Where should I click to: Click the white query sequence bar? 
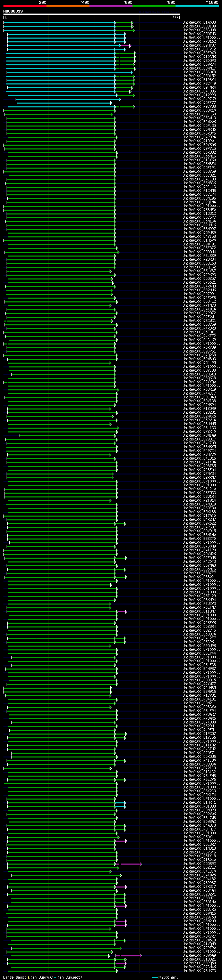[x=92, y=15]
